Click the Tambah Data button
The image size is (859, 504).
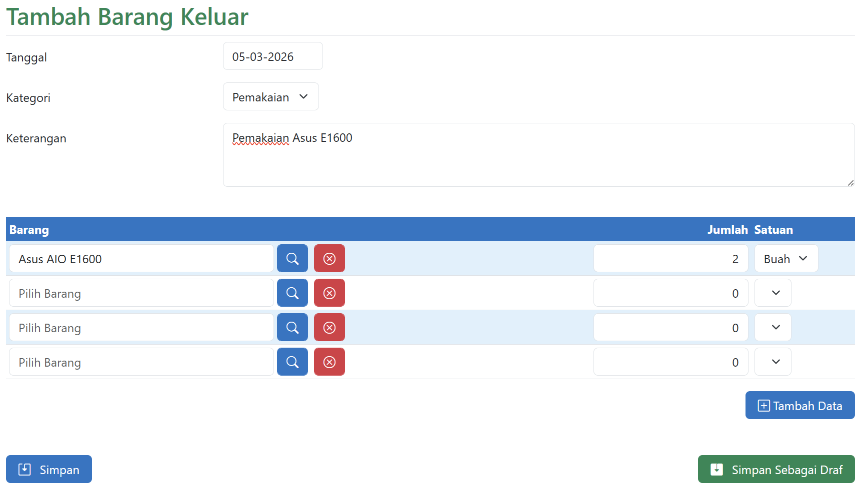point(800,405)
